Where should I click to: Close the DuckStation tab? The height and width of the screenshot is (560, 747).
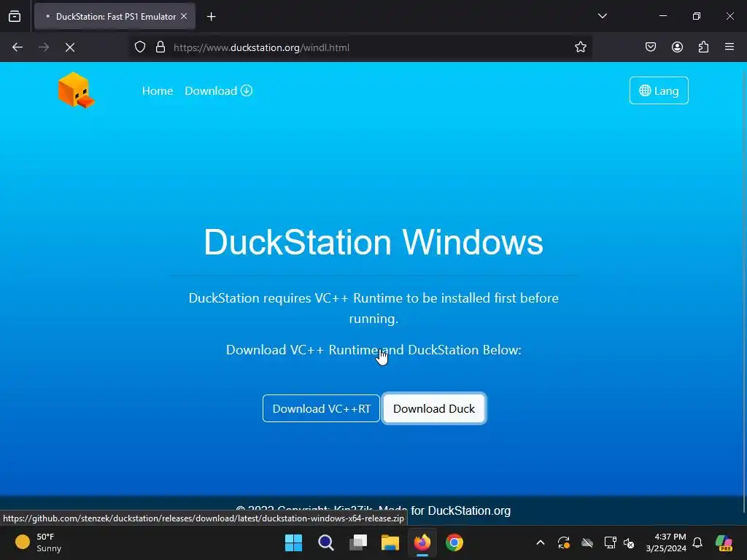click(x=184, y=16)
